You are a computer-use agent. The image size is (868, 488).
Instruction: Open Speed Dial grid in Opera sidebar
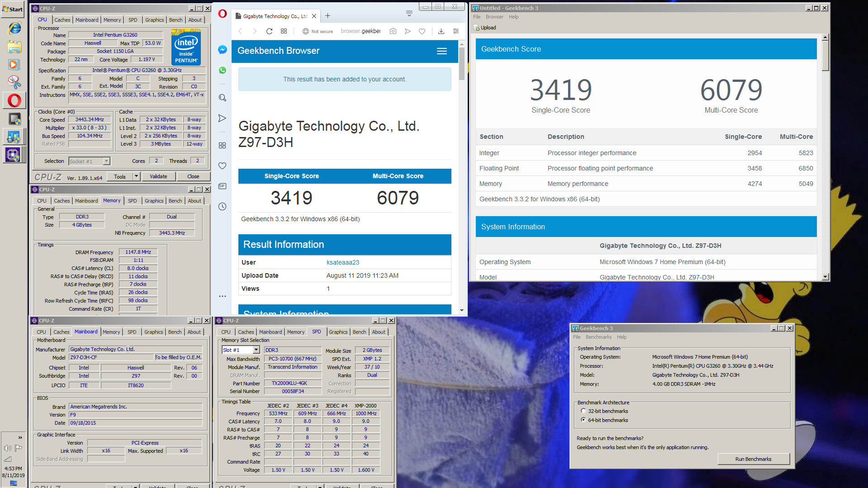(x=222, y=146)
